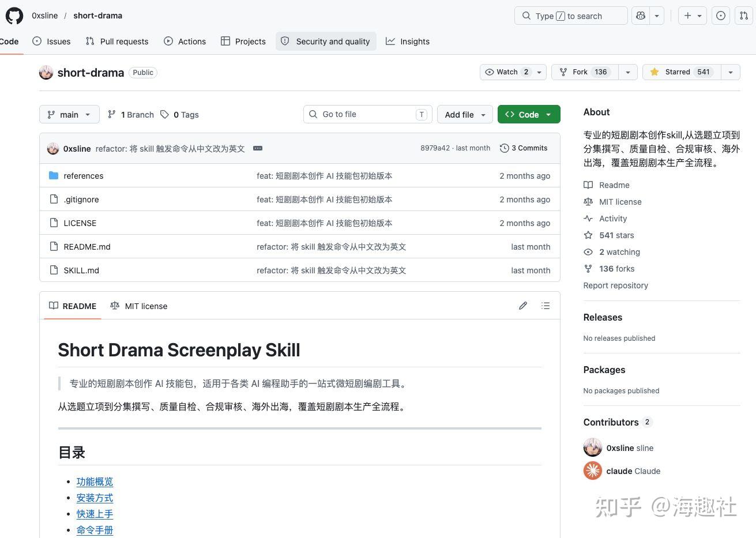Switch to the Pull requests tab
Screen dimensions: 756x538
coord(117,42)
